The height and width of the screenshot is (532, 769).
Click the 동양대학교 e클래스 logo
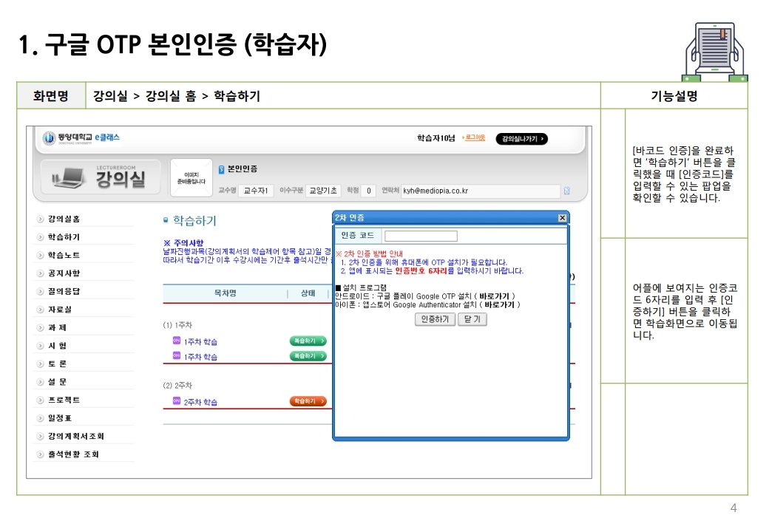[x=81, y=138]
